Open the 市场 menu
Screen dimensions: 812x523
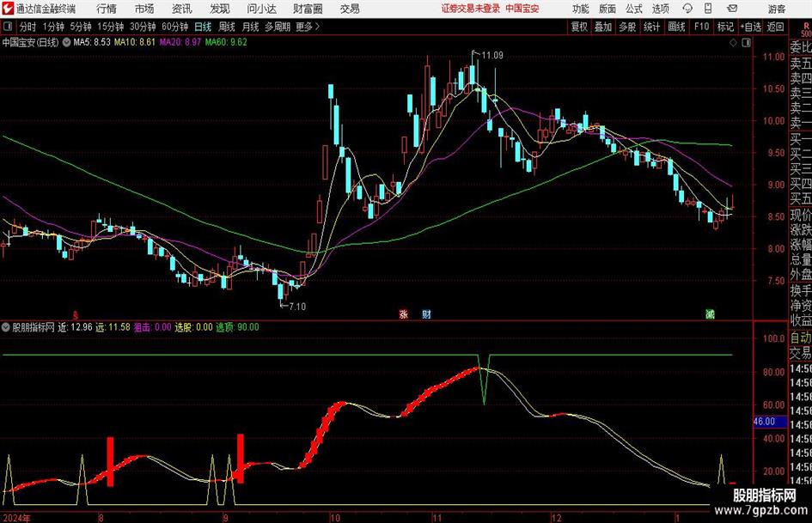point(144,9)
